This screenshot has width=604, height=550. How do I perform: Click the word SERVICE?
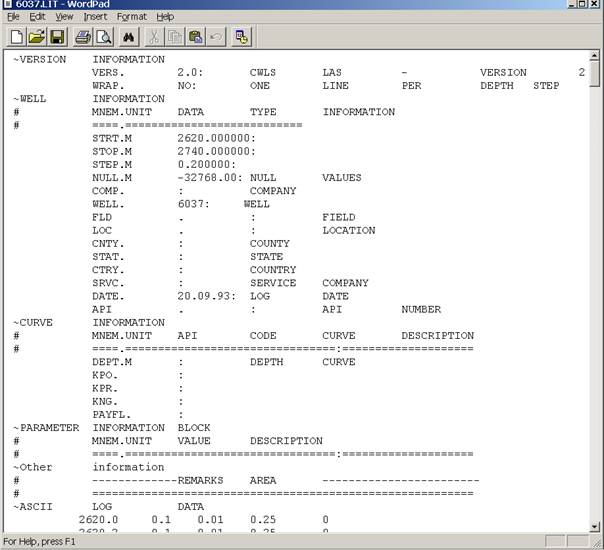[273, 283]
